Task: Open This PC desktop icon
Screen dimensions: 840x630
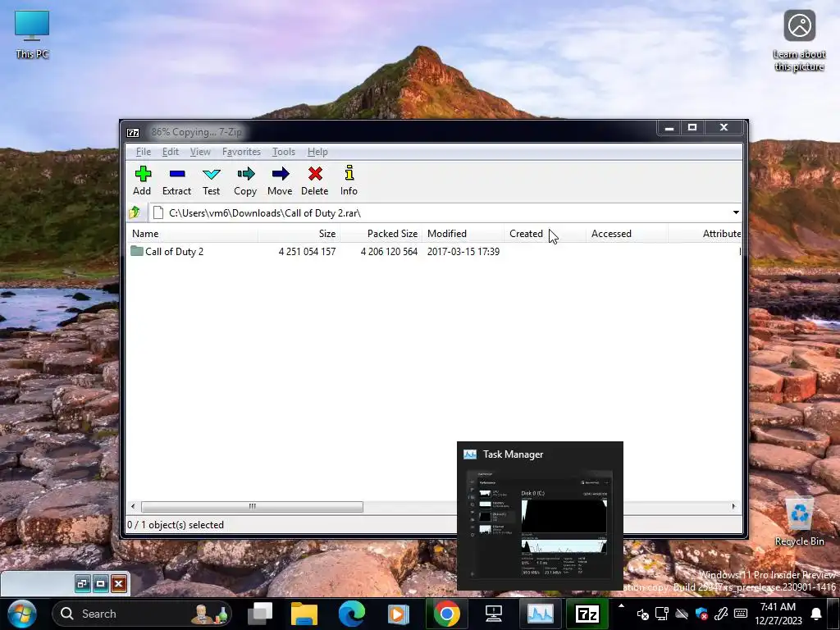Action: (32, 34)
